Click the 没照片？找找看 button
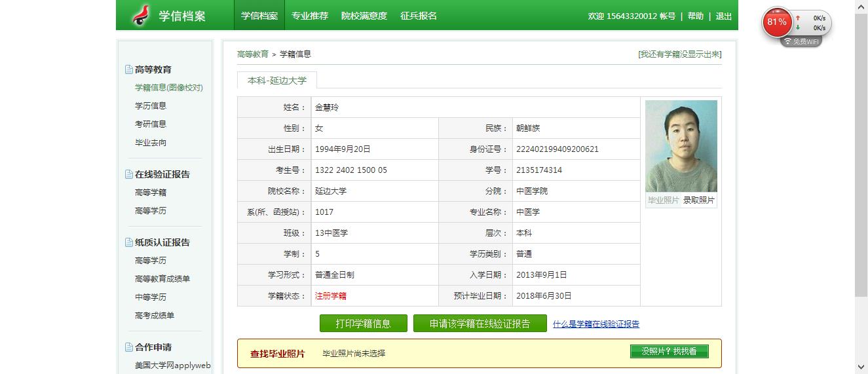 [x=669, y=351]
